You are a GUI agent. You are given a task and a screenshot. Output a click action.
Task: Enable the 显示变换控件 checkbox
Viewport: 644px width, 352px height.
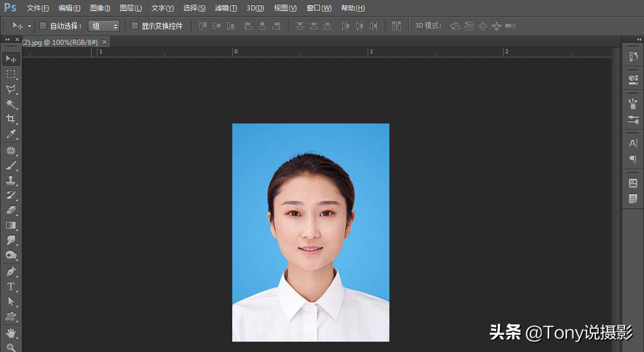click(134, 26)
